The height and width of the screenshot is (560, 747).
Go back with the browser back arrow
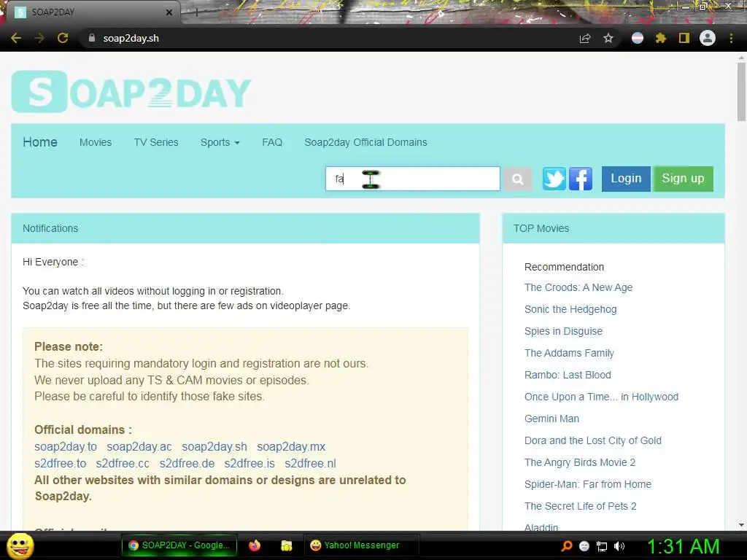point(16,38)
